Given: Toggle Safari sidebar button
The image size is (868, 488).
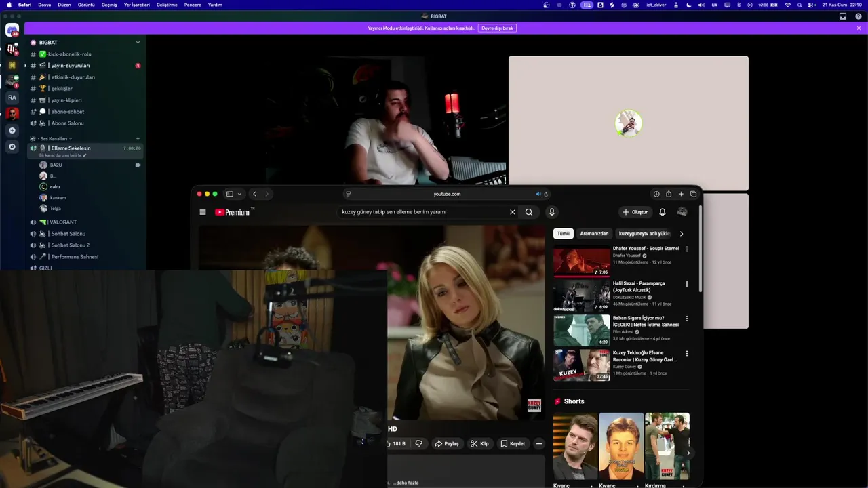Looking at the screenshot, I should 230,194.
